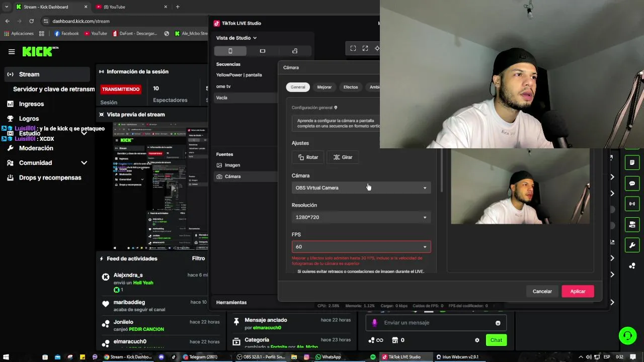Expand Vista de Studio dropdown

pos(236,38)
